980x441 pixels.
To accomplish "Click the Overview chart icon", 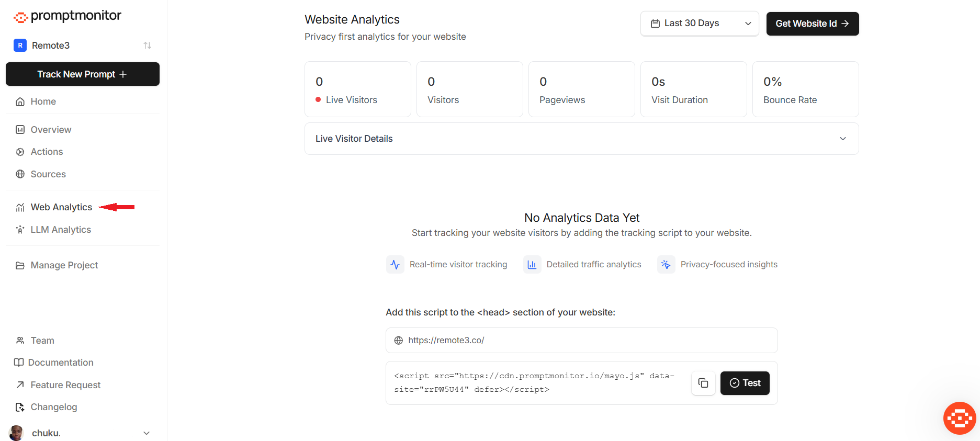I will click(20, 130).
